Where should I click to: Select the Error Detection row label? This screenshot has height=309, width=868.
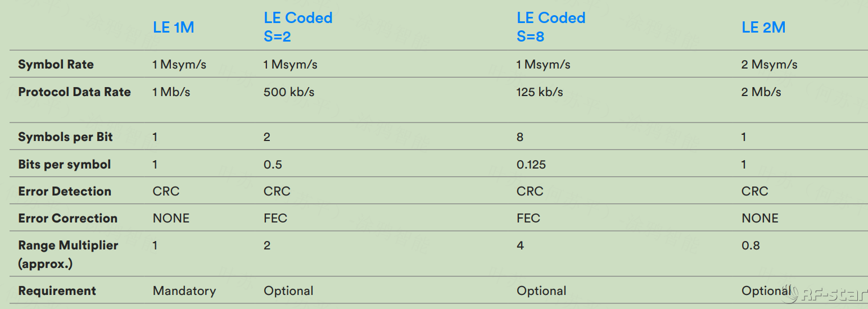coord(65,192)
